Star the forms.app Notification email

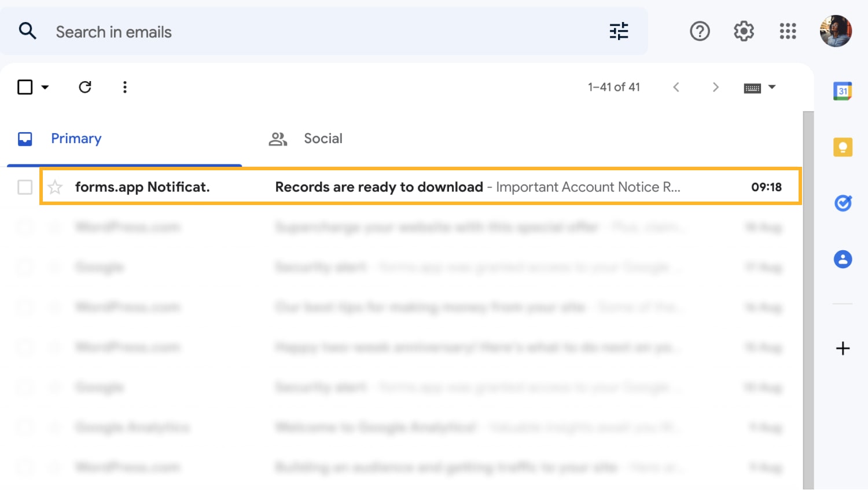click(x=55, y=187)
